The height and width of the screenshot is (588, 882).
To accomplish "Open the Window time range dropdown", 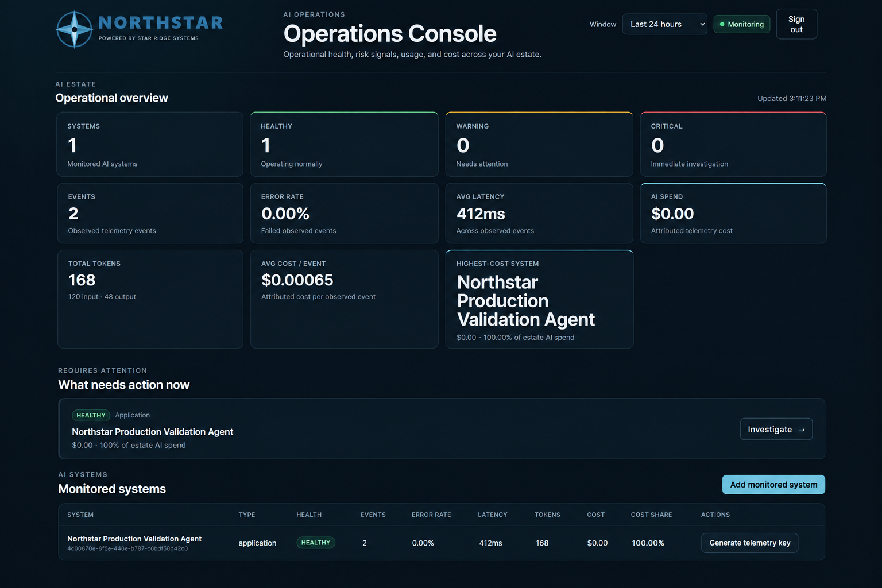I will (664, 24).
